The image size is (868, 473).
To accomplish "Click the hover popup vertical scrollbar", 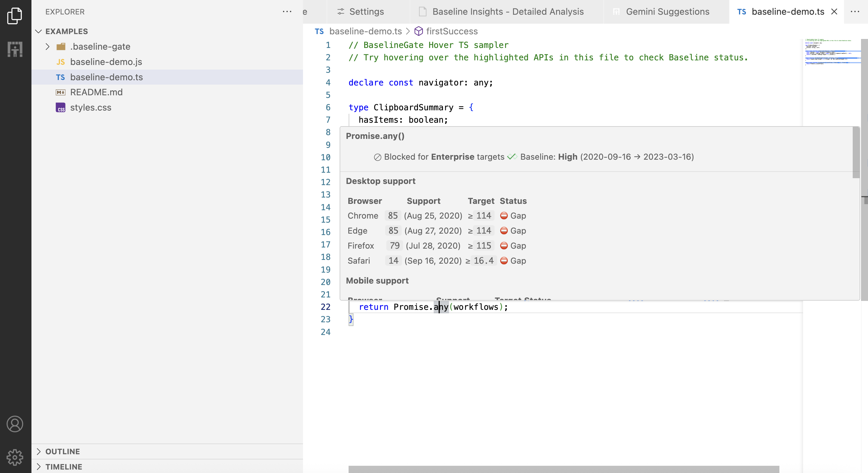I will pos(856,152).
